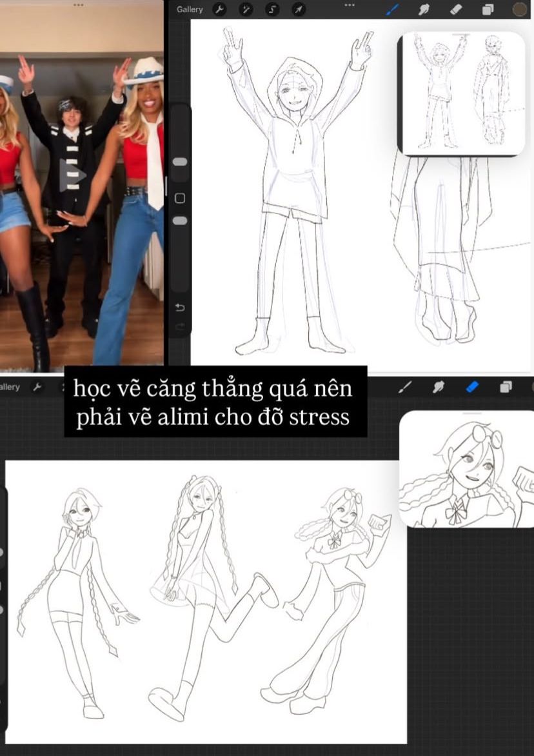Open the Layers panel in upper toolbar

(x=488, y=10)
